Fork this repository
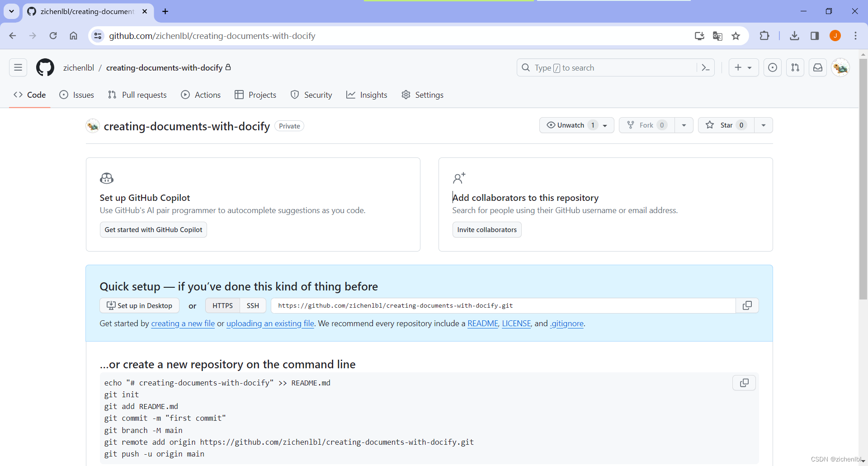 (647, 125)
